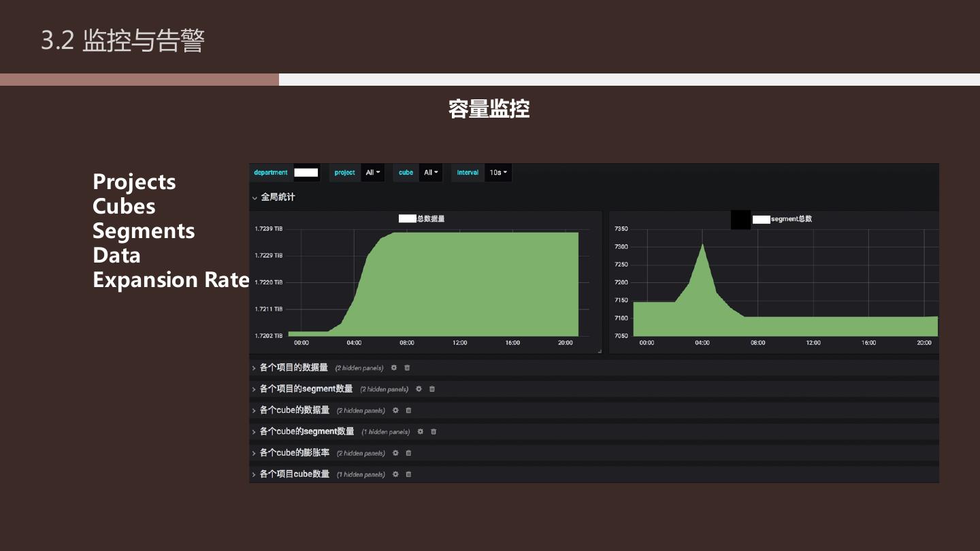Screen dimensions: 980x551
Task: Open settings gear for 各个cube的膨胀率 row
Action: click(x=395, y=453)
